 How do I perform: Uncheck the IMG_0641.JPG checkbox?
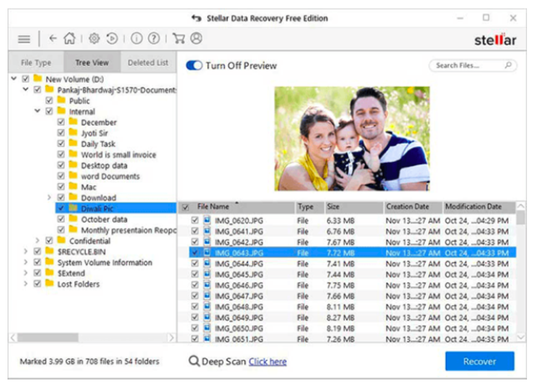point(195,231)
